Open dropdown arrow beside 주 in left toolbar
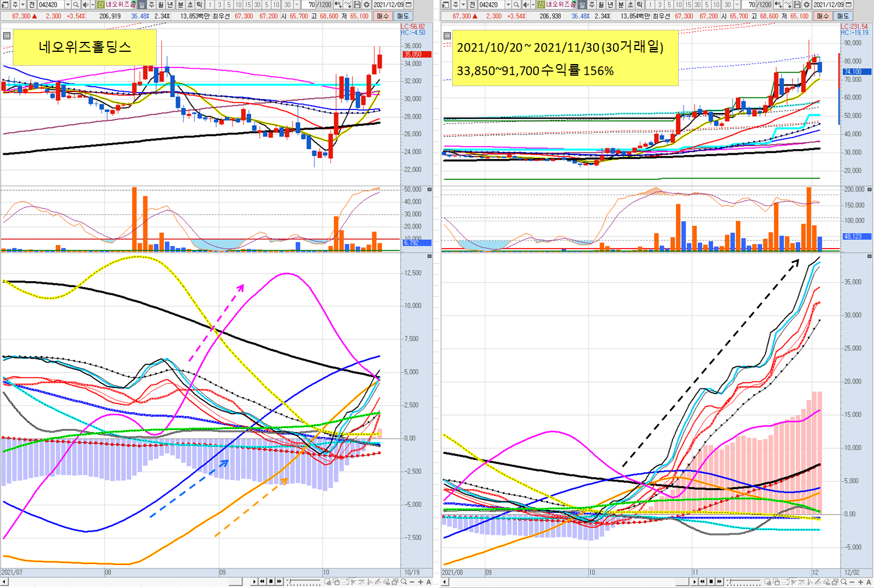Screen dimensions: 874x588 click(x=23, y=5)
